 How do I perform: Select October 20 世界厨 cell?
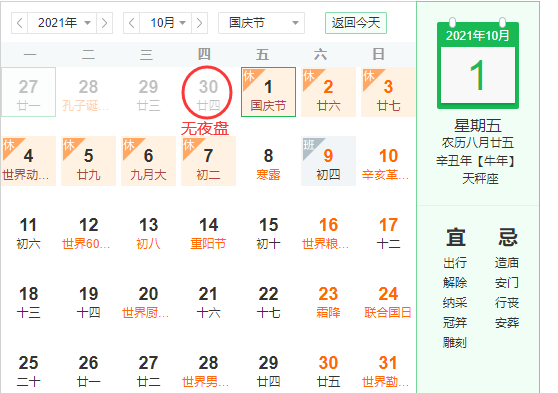point(148,299)
